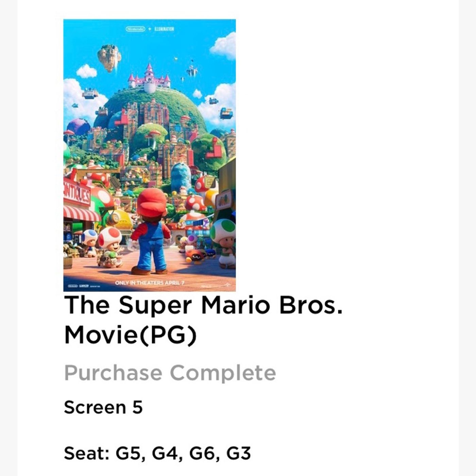Click the Illumination logo on the poster
Screen dimensions: 476x476
tap(164, 29)
